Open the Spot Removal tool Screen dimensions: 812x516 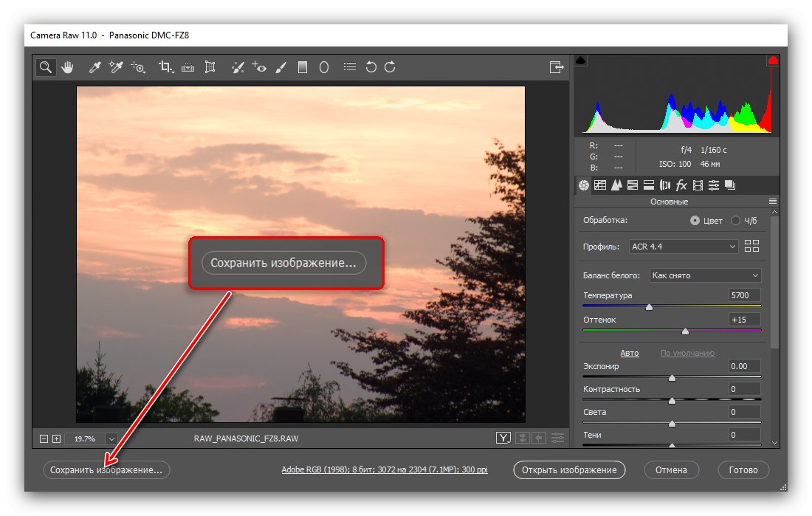238,67
